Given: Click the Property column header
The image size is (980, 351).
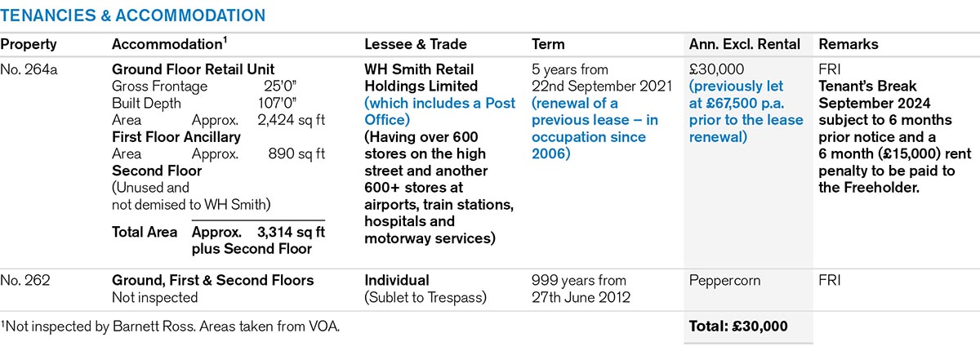Looking at the screenshot, I should pyautogui.click(x=29, y=44).
